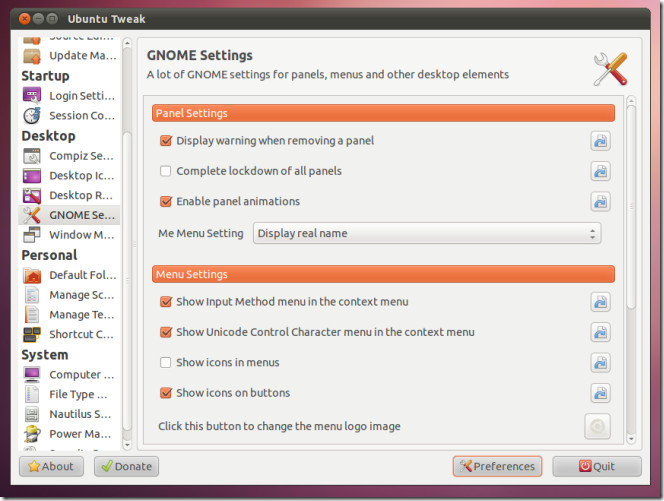
Task: Reset 'Display warning when removing a panel' setting
Action: (x=600, y=141)
